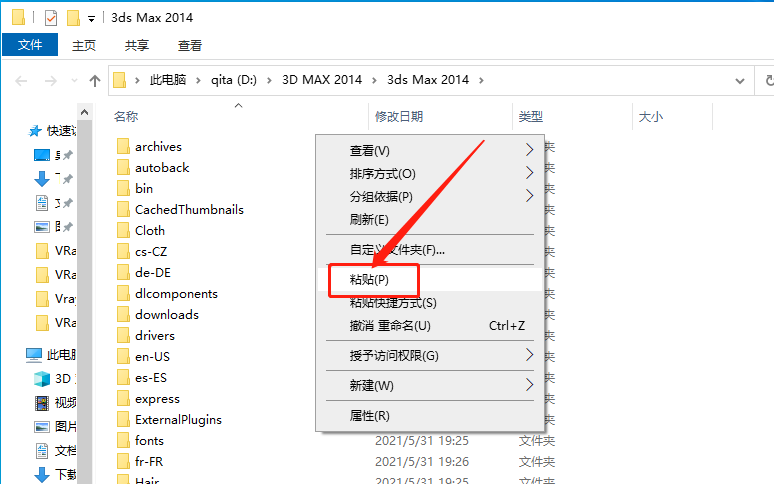774x484 pixels.
Task: Click qita (D:) in the address breadcrumb
Action: point(234,79)
